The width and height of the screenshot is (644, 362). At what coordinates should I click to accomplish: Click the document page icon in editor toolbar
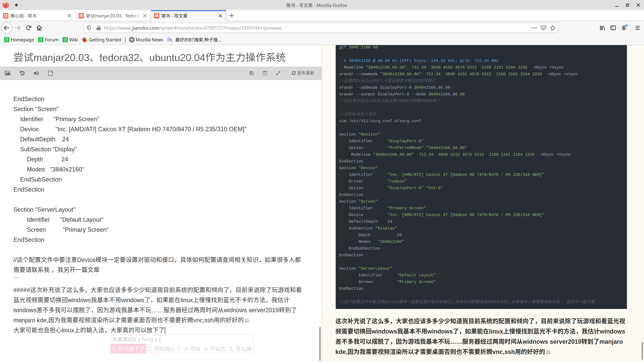50,73
